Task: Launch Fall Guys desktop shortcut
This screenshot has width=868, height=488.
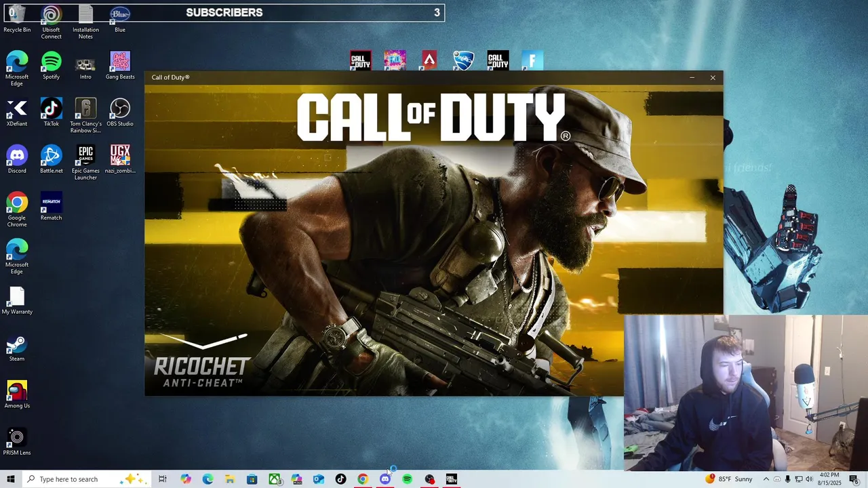Action: pos(395,60)
